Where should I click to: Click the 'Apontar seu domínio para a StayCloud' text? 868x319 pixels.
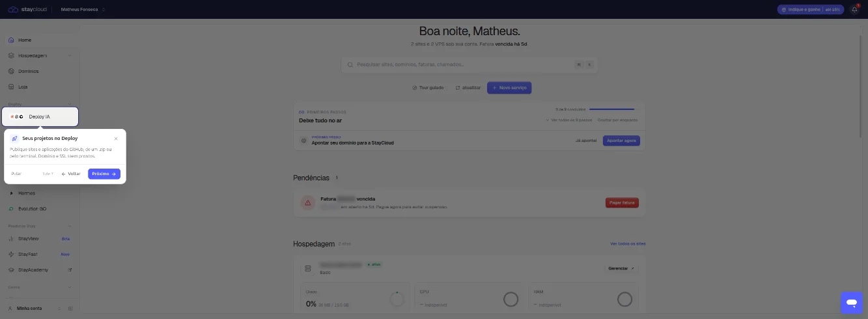(352, 143)
